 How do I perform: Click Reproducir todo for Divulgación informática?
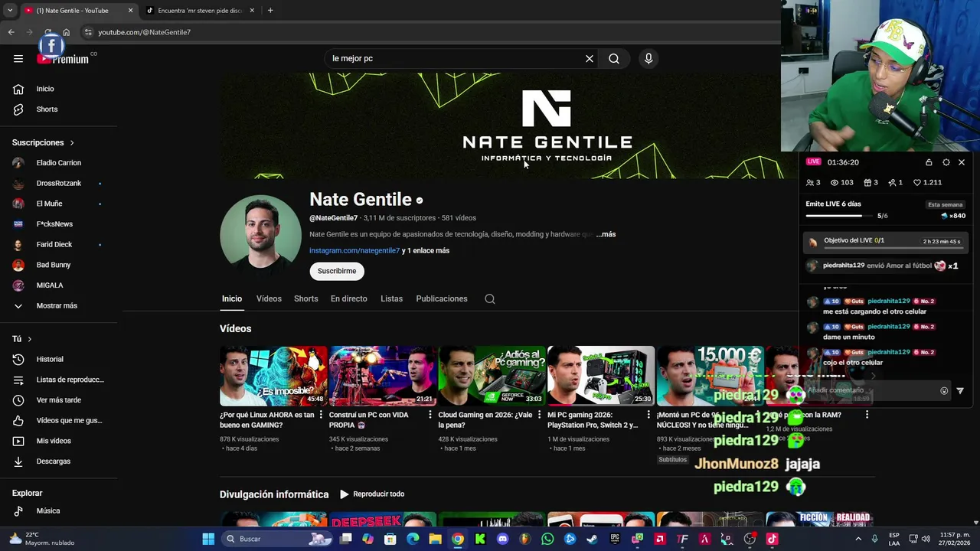(x=372, y=494)
